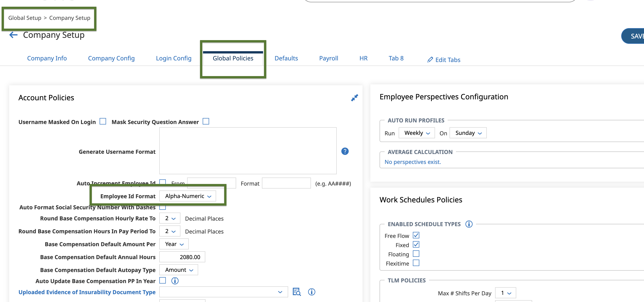Switch to the Payroll tab
The height and width of the screenshot is (302, 644).
tap(328, 58)
